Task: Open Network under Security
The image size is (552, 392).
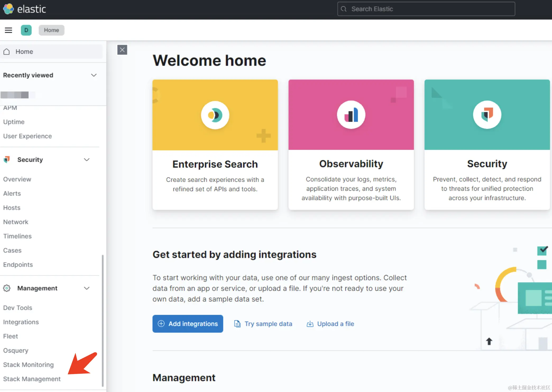Action: (x=16, y=222)
